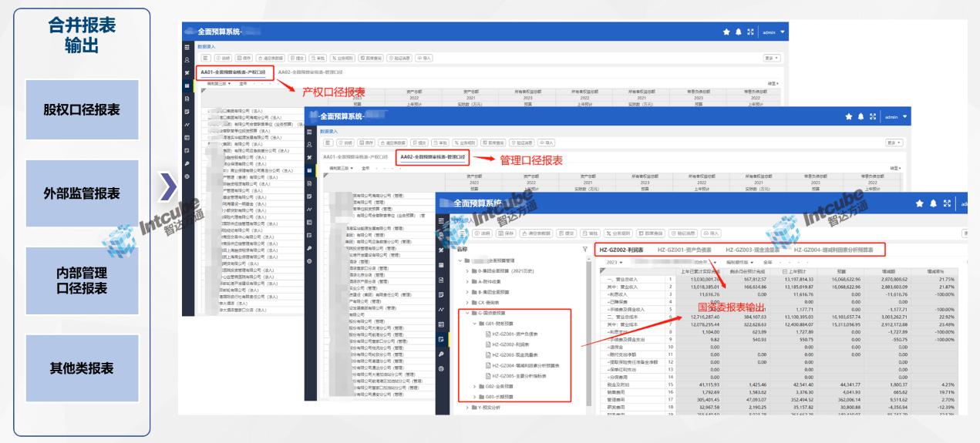This screenshot has height=443, width=980.
Task: Click hamburger menu icon in back window sidebar
Action: pos(186,47)
